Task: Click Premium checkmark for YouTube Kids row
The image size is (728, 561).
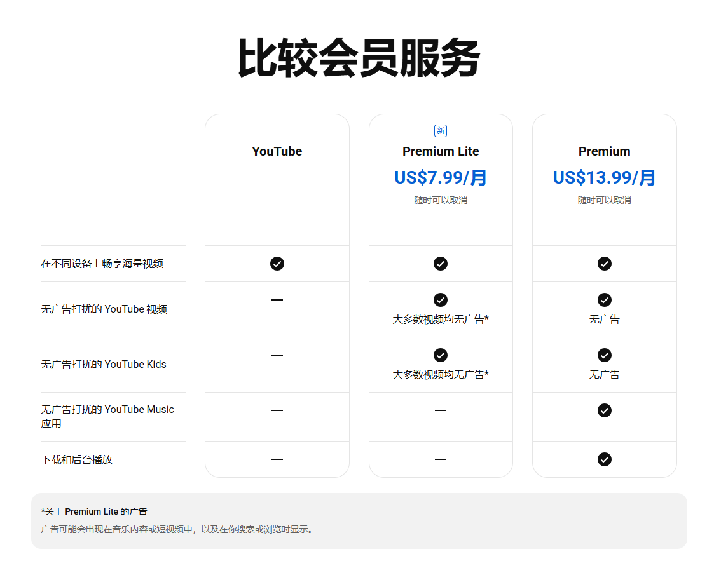Action: click(605, 355)
